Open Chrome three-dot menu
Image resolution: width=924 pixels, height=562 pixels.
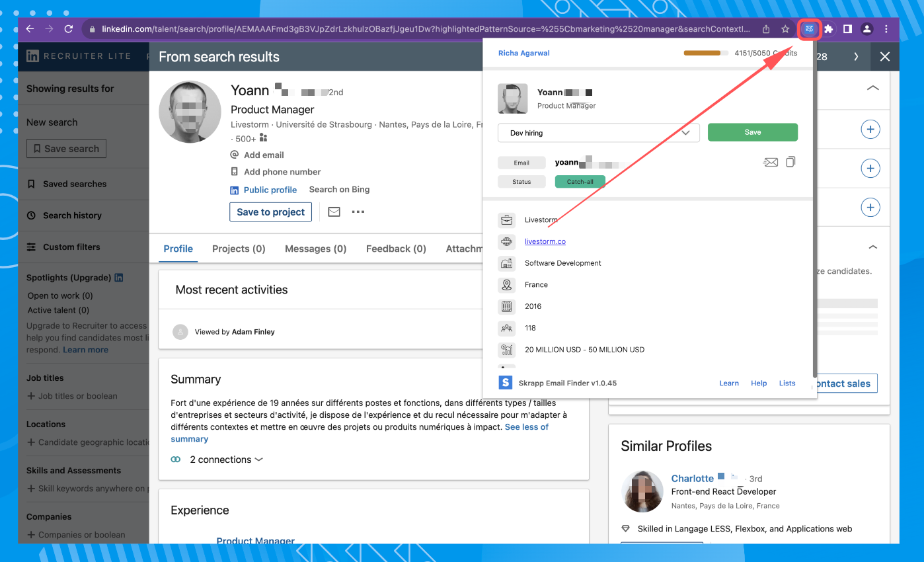(886, 29)
